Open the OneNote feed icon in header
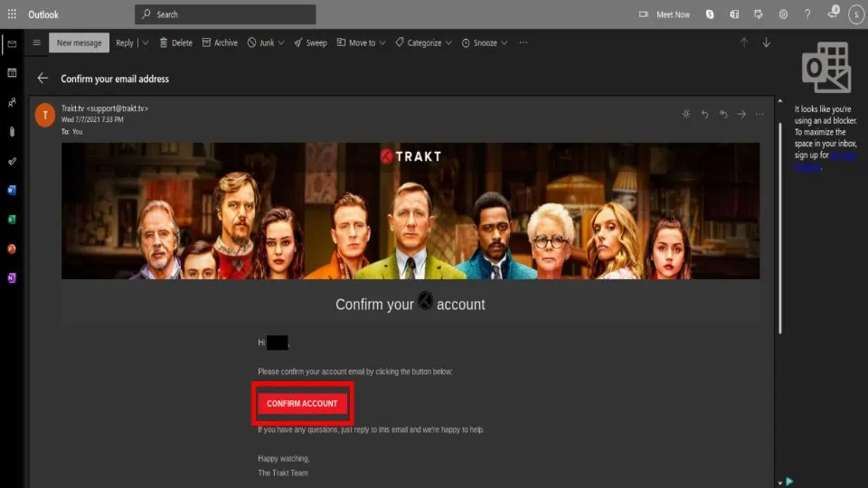Screen dimensions: 868x488 click(x=734, y=14)
